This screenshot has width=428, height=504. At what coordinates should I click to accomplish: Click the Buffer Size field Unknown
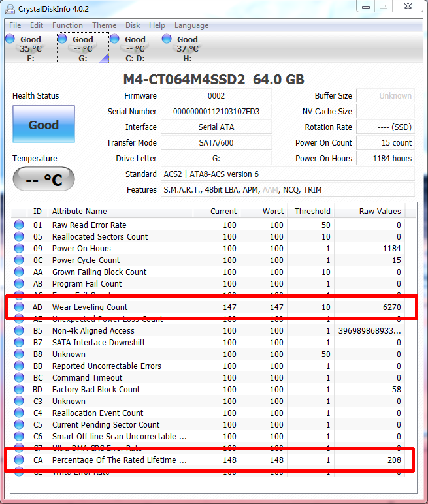pyautogui.click(x=386, y=96)
